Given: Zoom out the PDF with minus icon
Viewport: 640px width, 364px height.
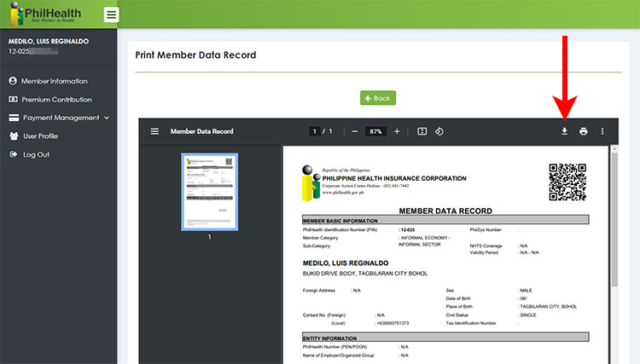Looking at the screenshot, I should pos(355,131).
